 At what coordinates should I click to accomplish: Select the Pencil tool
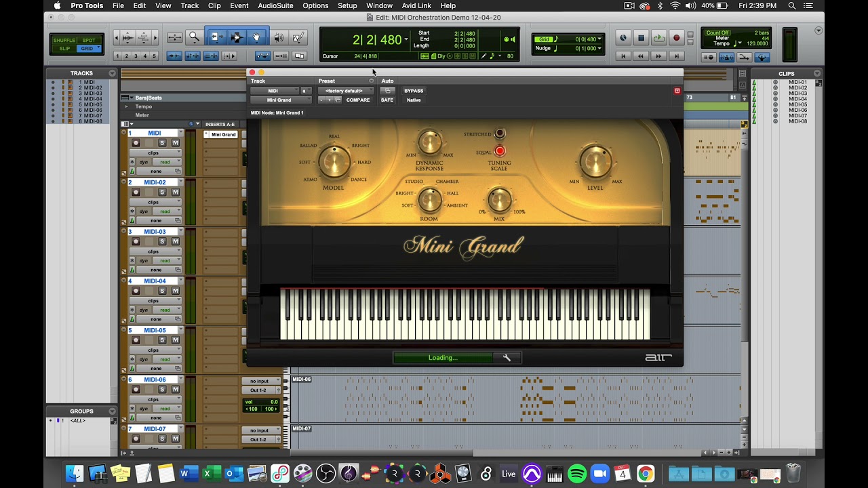point(298,37)
